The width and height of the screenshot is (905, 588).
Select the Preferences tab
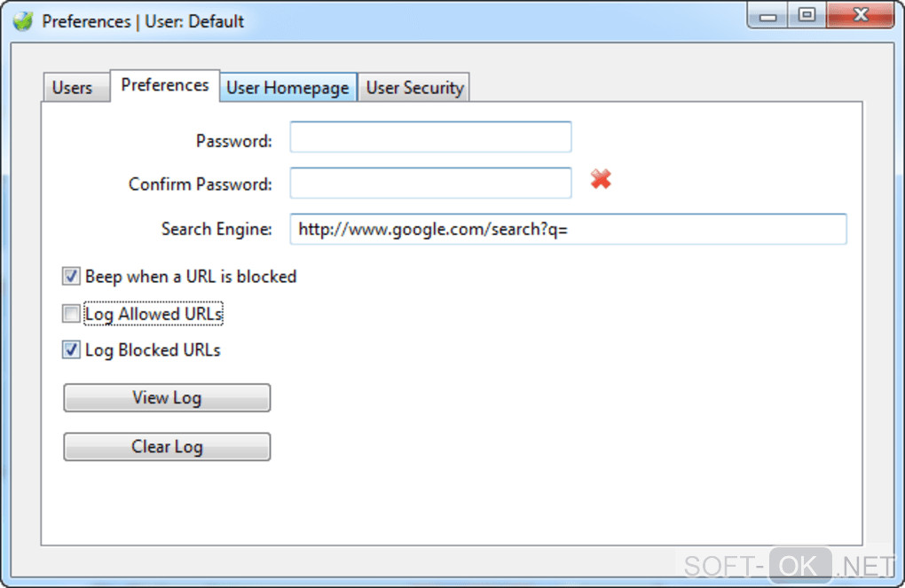coord(165,85)
